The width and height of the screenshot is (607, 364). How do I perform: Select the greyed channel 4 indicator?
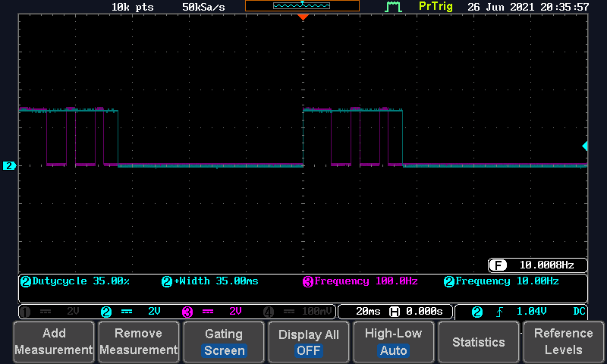[269, 312]
